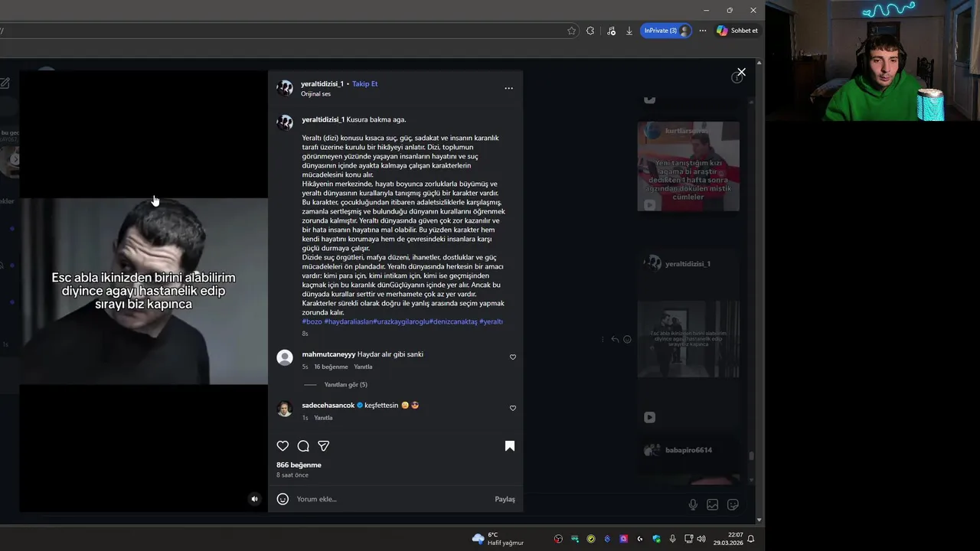This screenshot has width=980, height=551.
Task: Reply to mahmutcaneyyy's comment
Action: pyautogui.click(x=363, y=367)
